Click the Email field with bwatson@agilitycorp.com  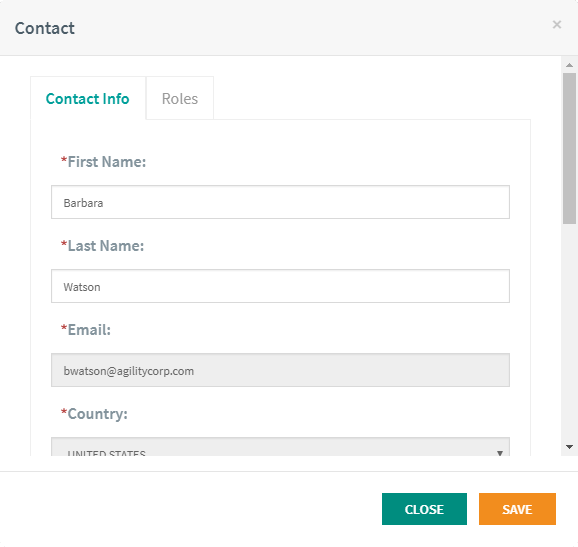(280, 370)
